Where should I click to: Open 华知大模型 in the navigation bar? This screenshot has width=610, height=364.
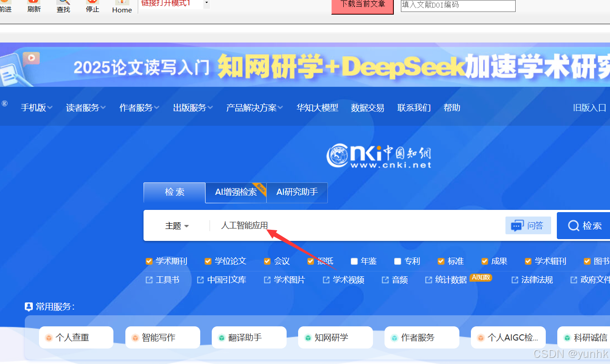click(x=317, y=108)
